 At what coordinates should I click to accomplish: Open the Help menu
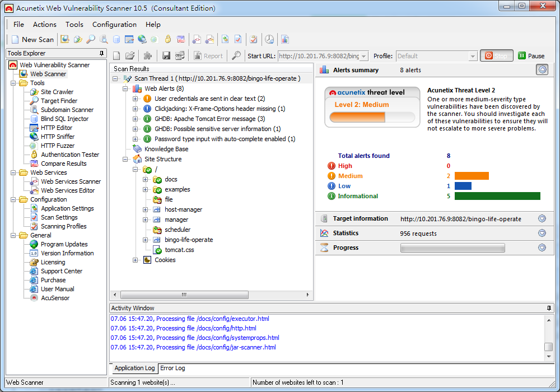(153, 24)
